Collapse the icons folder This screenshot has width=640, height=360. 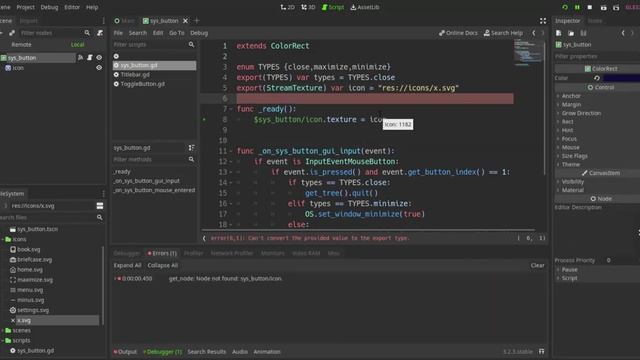(x=3, y=239)
